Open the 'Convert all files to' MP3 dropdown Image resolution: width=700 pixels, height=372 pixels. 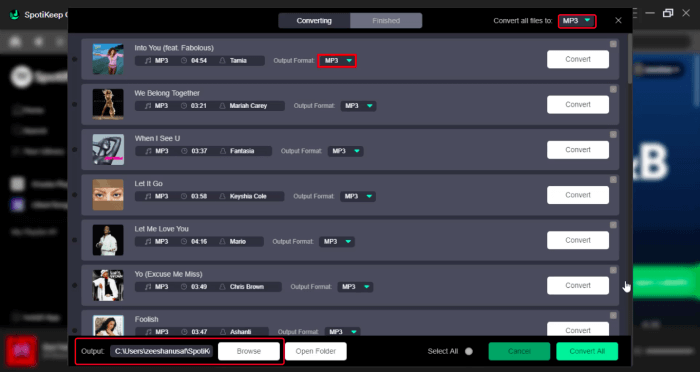[x=577, y=21]
